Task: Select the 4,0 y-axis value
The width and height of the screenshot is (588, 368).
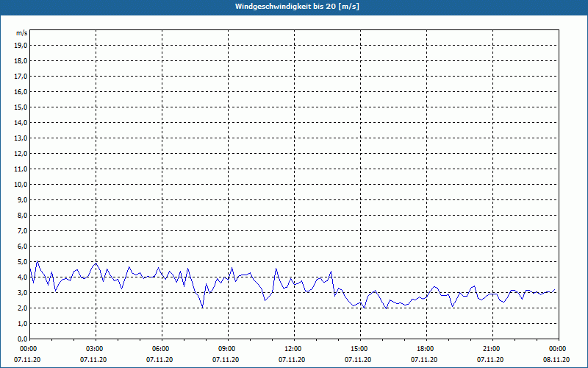Action: [22, 277]
